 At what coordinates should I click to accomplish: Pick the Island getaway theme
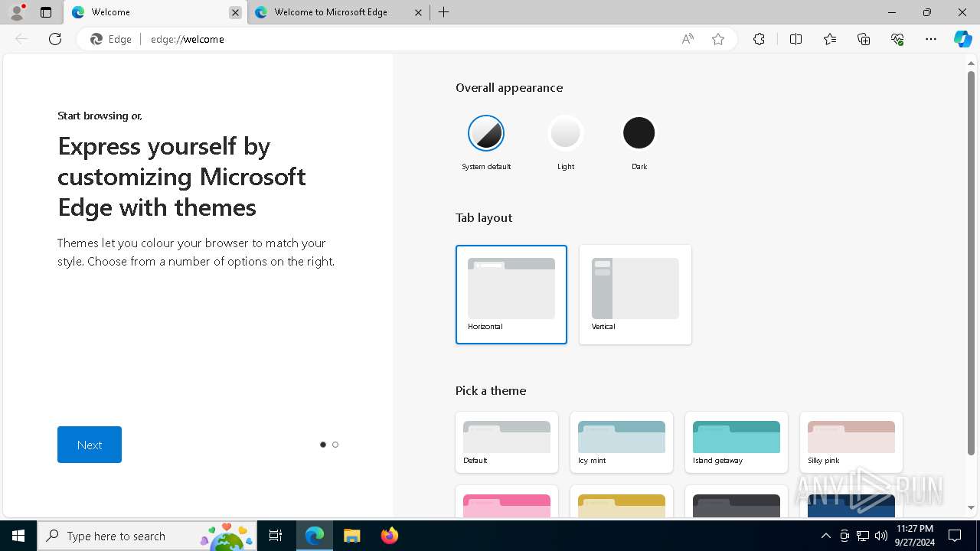pyautogui.click(x=737, y=442)
